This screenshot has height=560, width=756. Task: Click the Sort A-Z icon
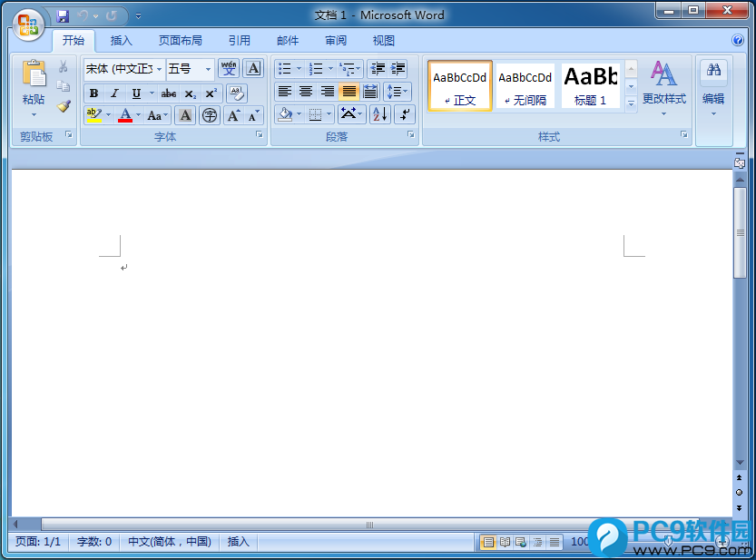(x=379, y=114)
